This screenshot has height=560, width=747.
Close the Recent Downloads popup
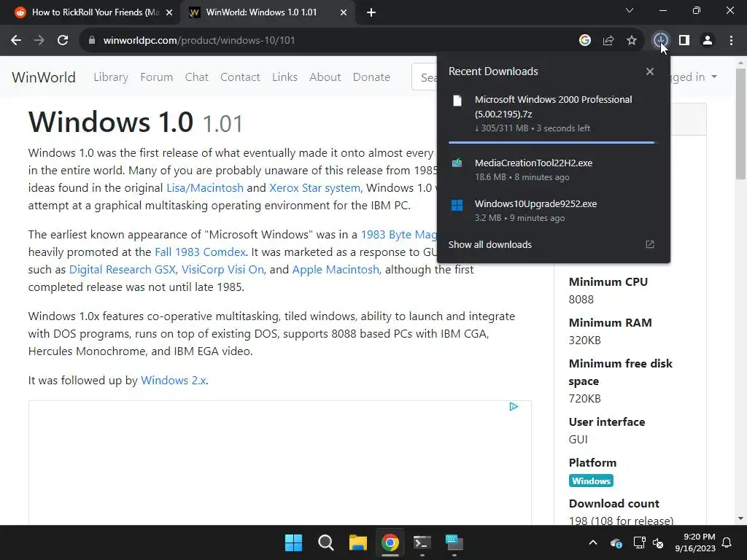click(650, 71)
